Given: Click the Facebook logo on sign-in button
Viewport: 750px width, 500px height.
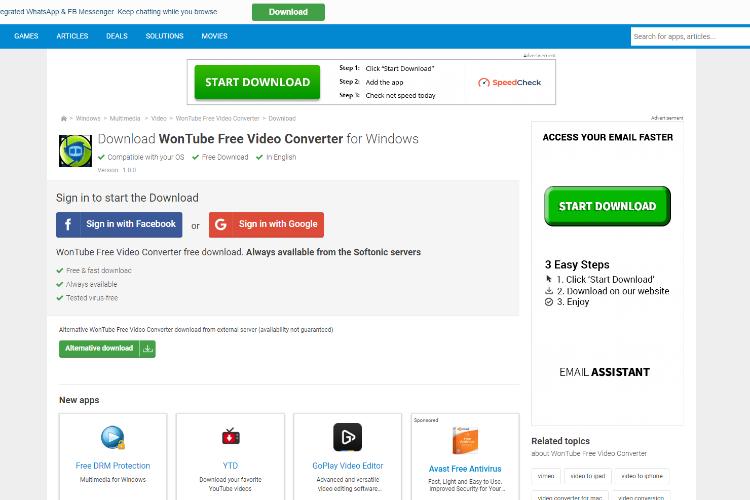Looking at the screenshot, I should (x=68, y=224).
